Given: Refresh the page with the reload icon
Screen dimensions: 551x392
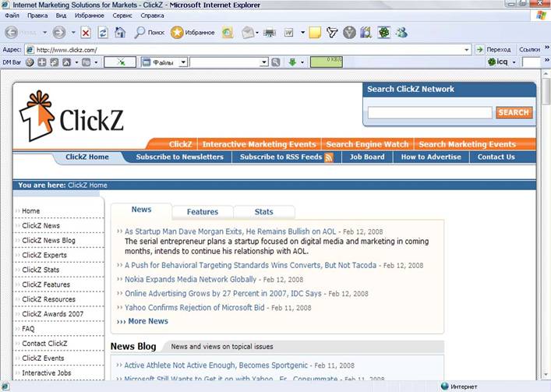Looking at the screenshot, I should [x=103, y=33].
